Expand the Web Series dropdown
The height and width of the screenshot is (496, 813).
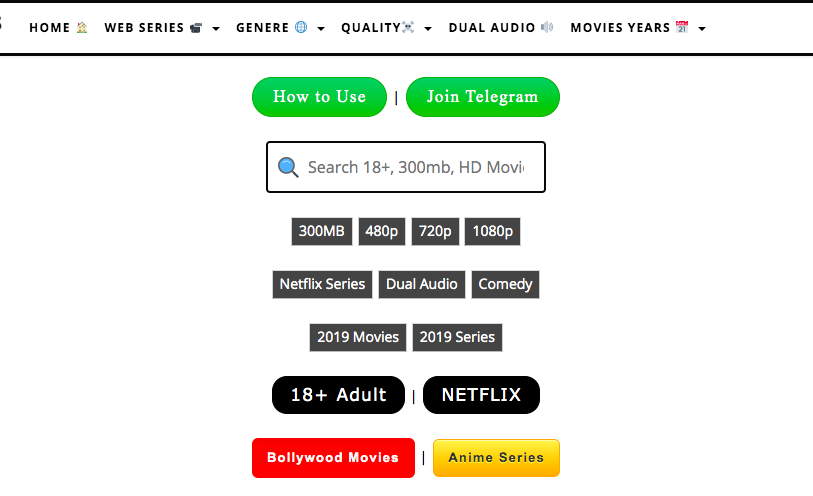pyautogui.click(x=161, y=28)
